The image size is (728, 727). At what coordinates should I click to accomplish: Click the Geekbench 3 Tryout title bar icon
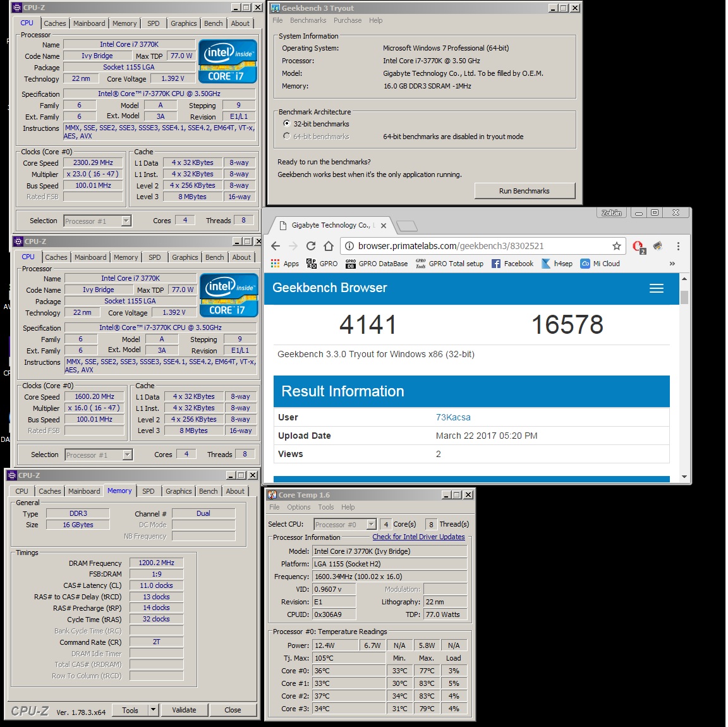point(276,8)
